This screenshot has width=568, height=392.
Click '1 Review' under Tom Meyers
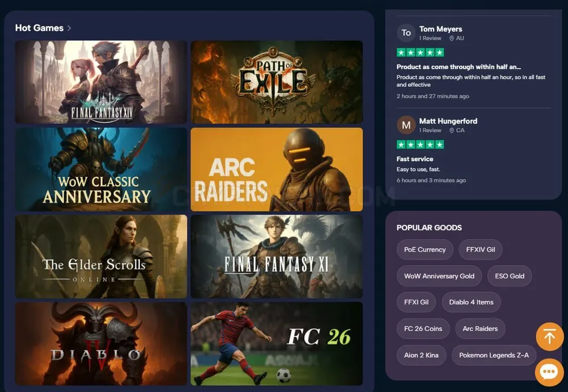[430, 38]
